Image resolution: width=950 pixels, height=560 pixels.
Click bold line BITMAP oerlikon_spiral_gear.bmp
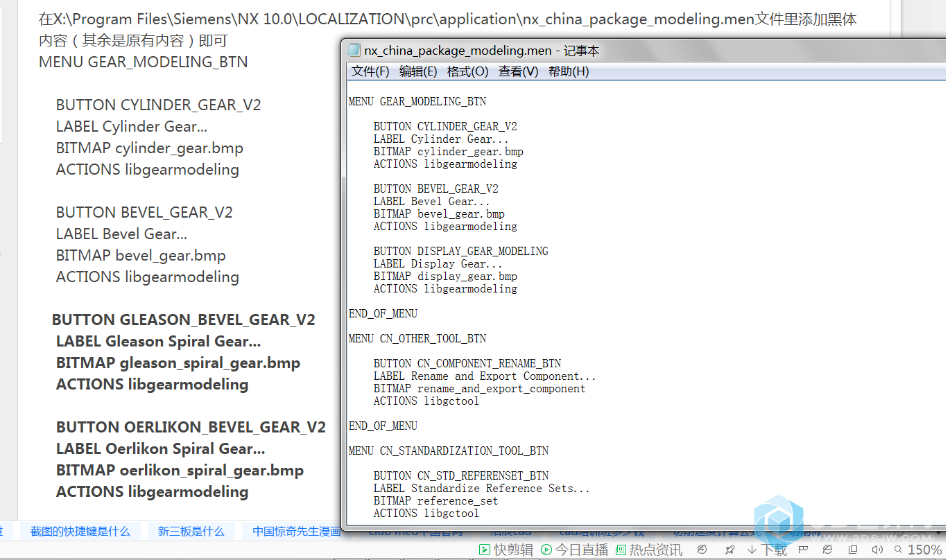pyautogui.click(x=180, y=470)
